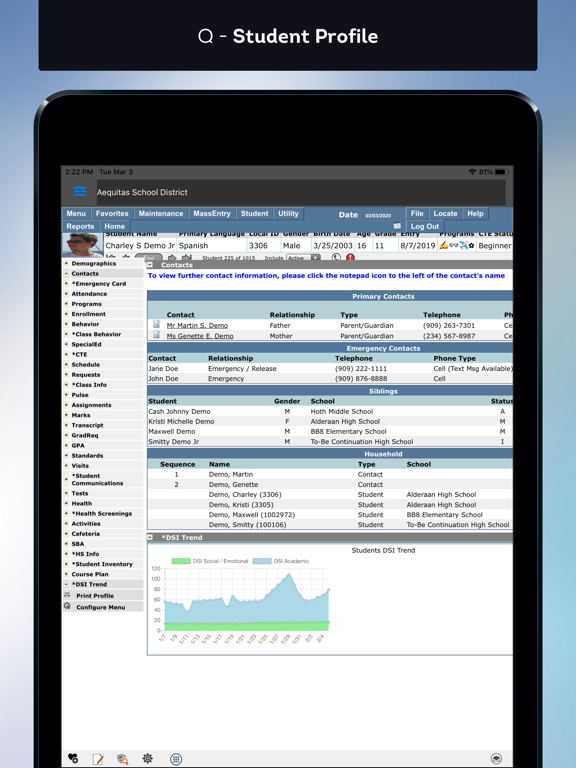The width and height of the screenshot is (576, 768).
Task: Click Charley's student photo thumbnail
Action: [82, 245]
